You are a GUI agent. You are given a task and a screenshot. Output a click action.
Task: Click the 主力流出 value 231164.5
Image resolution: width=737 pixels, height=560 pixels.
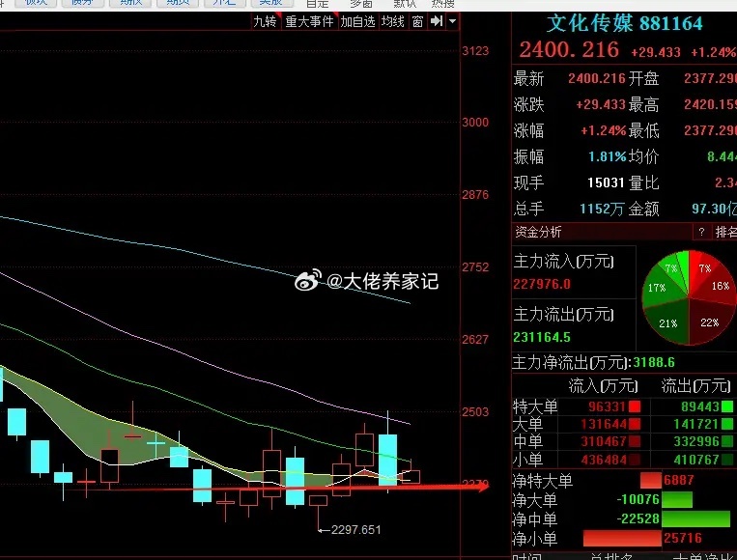[542, 337]
